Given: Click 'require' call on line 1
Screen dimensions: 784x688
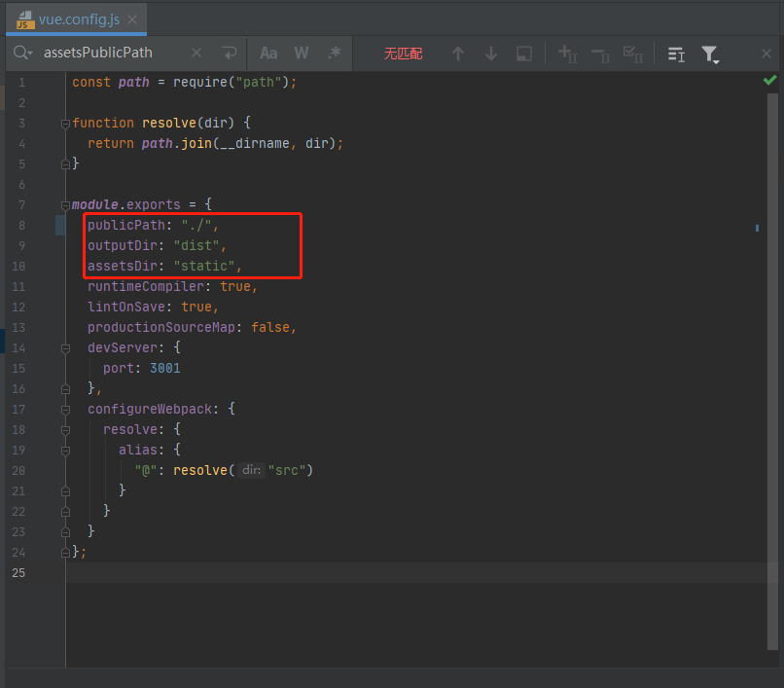Looking at the screenshot, I should (x=200, y=82).
